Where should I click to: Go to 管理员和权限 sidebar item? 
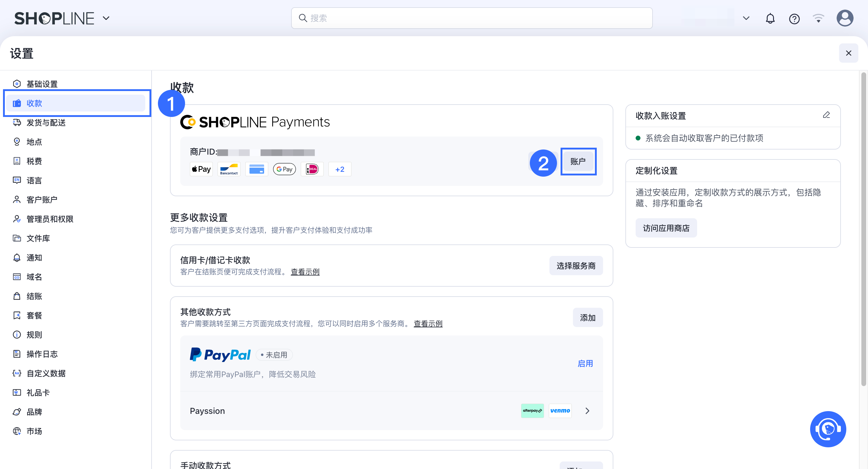point(50,219)
